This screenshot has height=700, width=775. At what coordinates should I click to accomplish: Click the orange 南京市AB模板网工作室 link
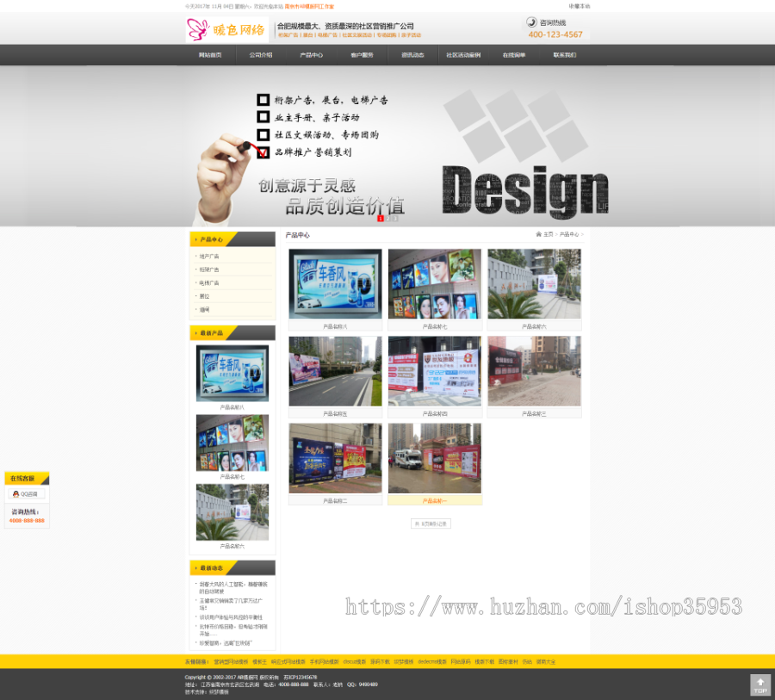click(x=309, y=6)
